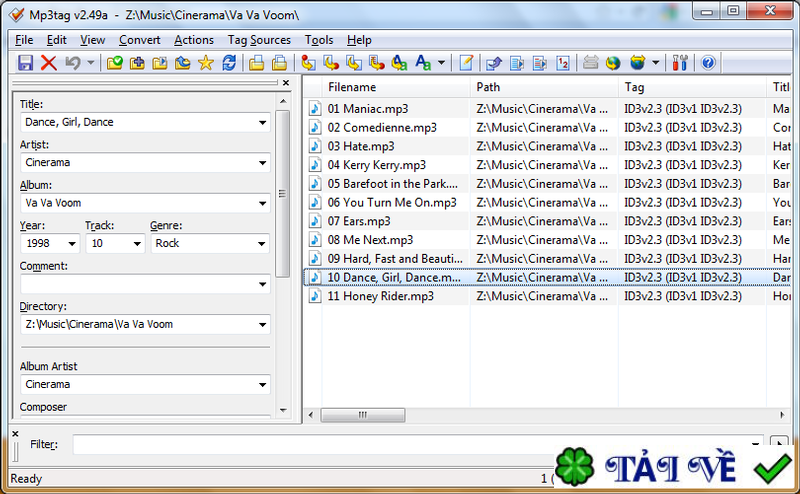Screen dimensions: 800x494
Task: Click the yellow star Favorites icon
Action: (206, 63)
